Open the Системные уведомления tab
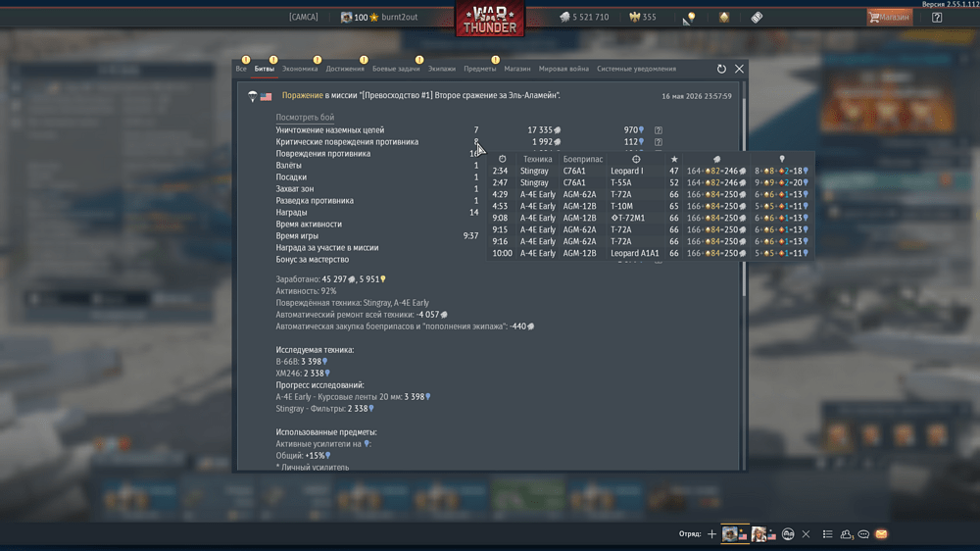This screenshot has height=551, width=980. click(x=636, y=69)
